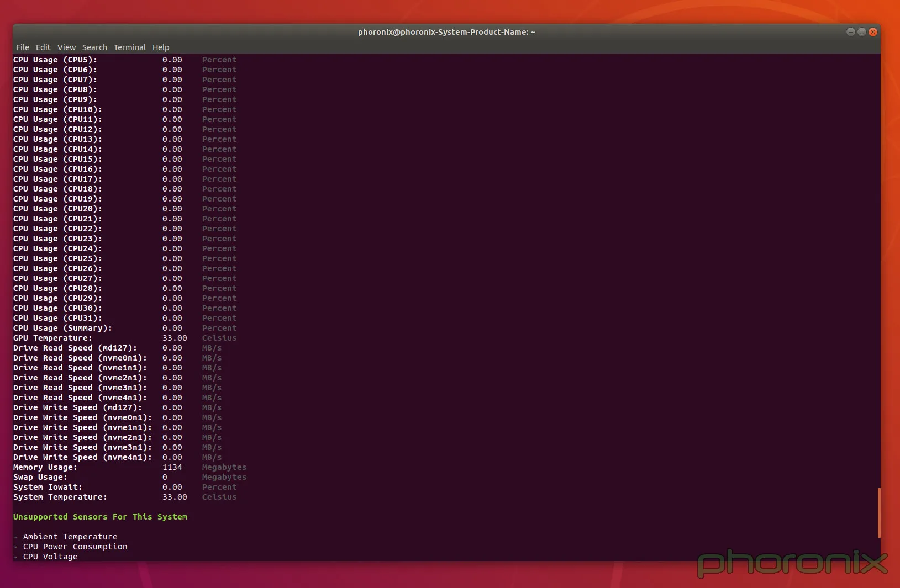Screen dimensions: 900x588
Task: Click the 'System Temperature:' label
Action: coord(60,497)
